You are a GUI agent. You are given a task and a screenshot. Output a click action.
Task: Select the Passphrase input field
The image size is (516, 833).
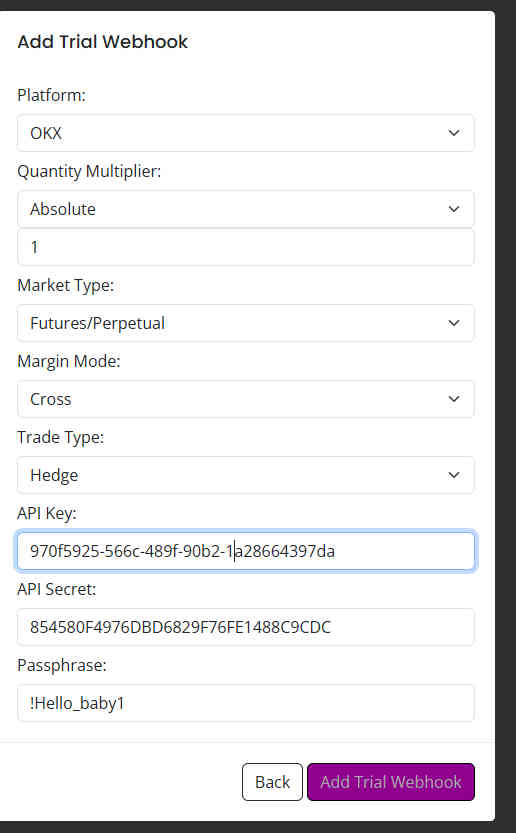246,703
